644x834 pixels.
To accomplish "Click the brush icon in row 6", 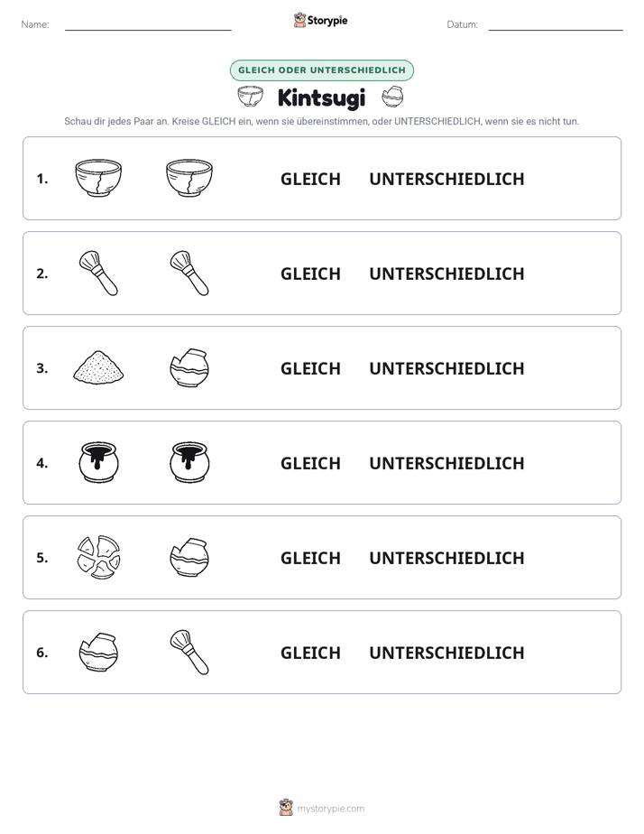I will 189,652.
